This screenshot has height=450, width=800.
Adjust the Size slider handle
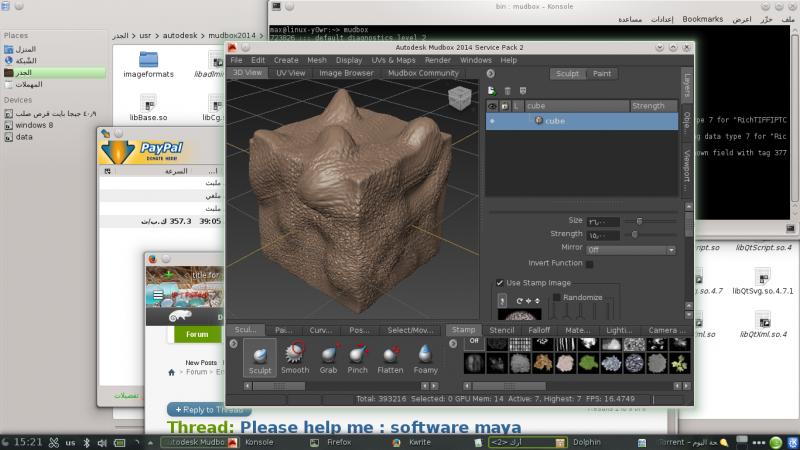(639, 221)
